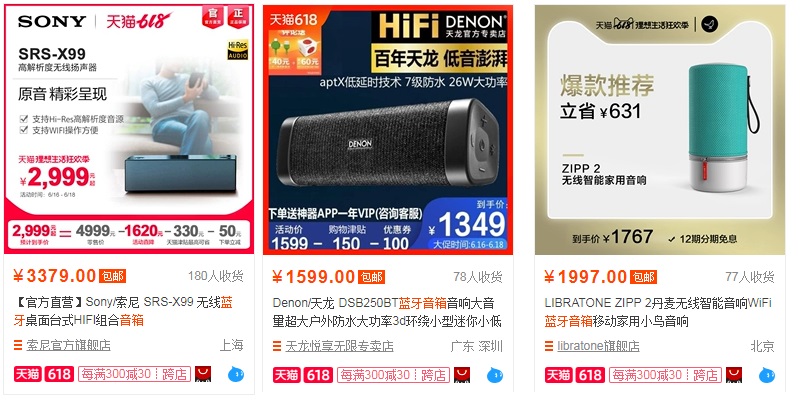This screenshot has width=806, height=410.
Task: Open the 天龙悦享无限专卖店 store link
Action: (339, 346)
